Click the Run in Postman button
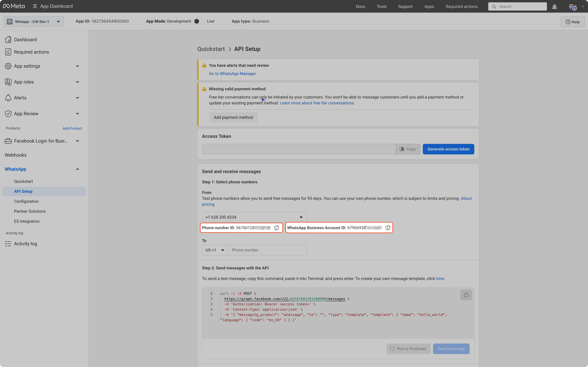Screen dimensions: 588x367 408,349
